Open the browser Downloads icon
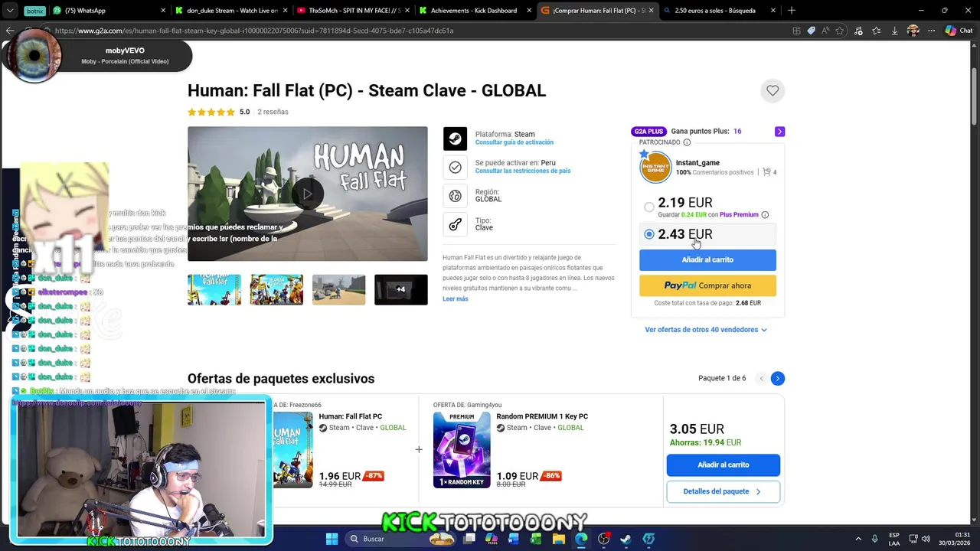Image resolution: width=980 pixels, height=551 pixels. 894,31
